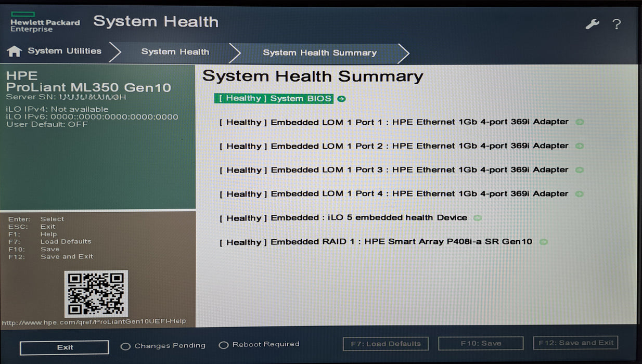This screenshot has height=364, width=642.
Task: Click the arrow icon for LOM 1 Port 2
Action: [580, 146]
